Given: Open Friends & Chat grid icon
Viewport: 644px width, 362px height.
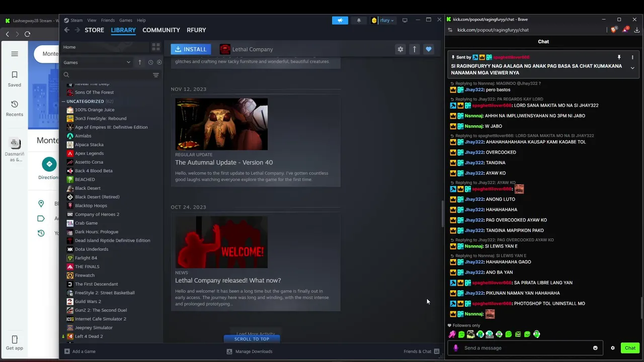Looking at the screenshot, I should click(x=437, y=351).
